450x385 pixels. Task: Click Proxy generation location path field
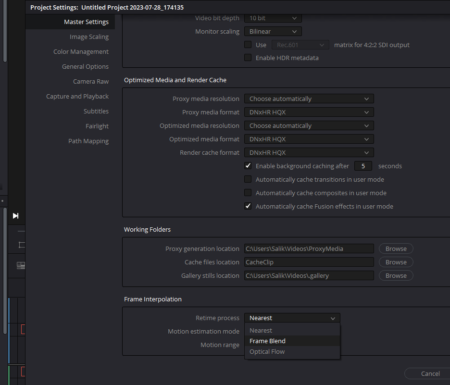coord(309,249)
